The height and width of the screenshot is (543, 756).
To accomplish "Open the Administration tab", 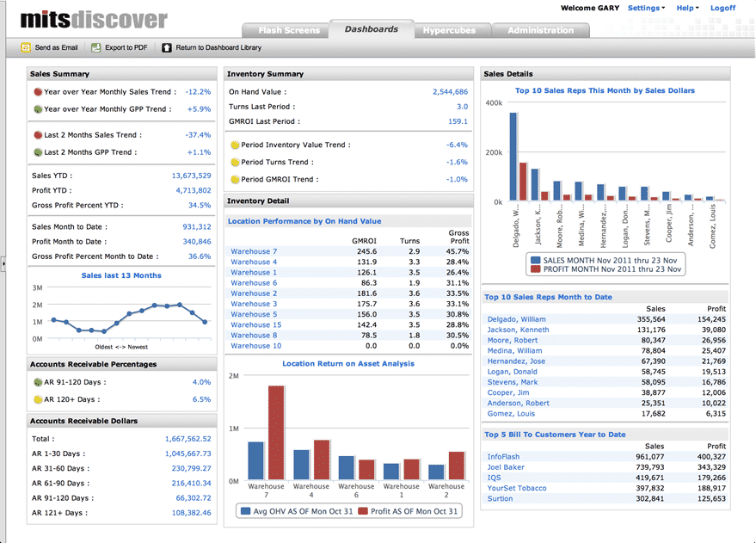I will tap(542, 30).
